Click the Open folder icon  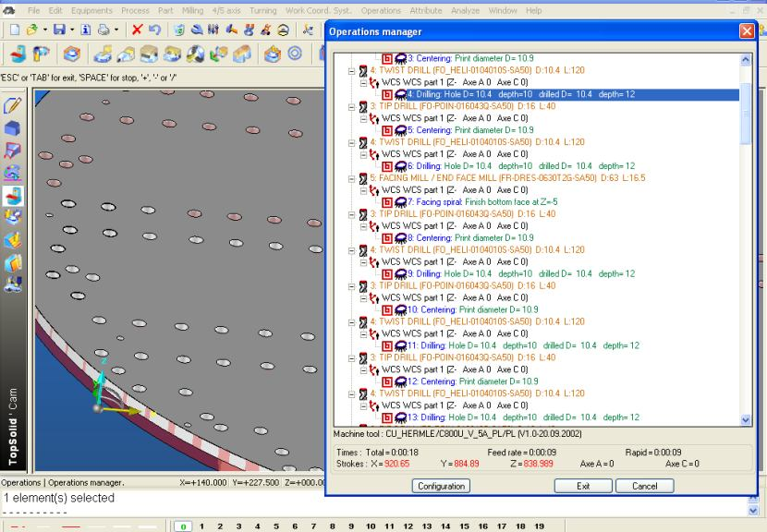[x=32, y=30]
